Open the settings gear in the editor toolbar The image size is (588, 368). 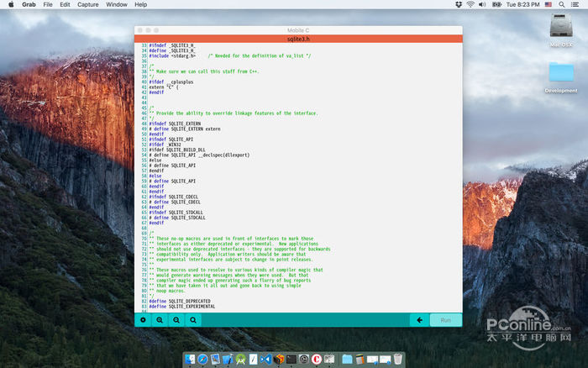143,320
